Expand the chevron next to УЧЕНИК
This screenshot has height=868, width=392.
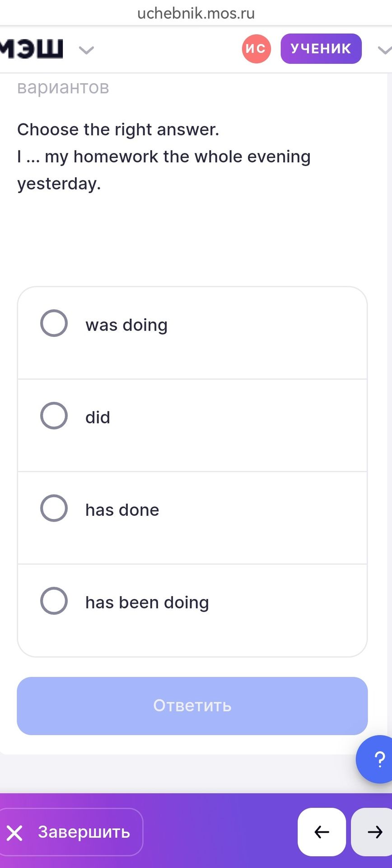pyautogui.click(x=384, y=50)
